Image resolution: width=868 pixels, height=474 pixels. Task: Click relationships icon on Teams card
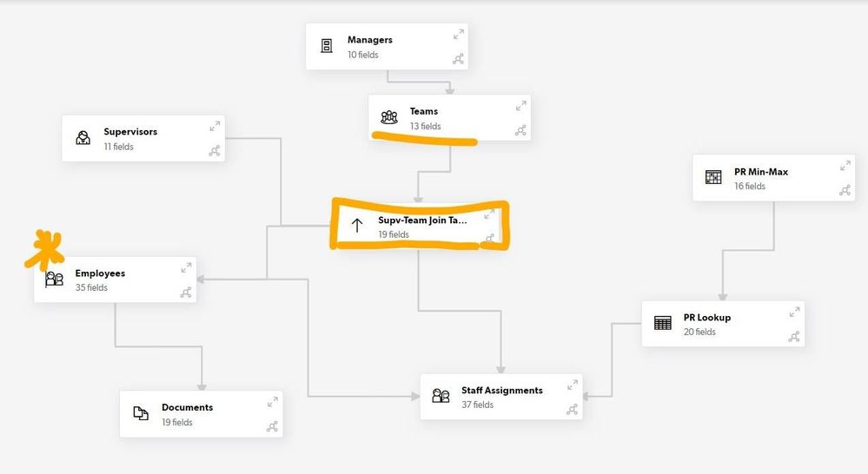(520, 130)
